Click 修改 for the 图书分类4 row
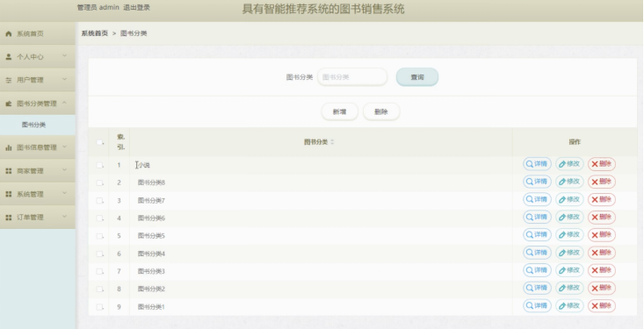 coord(569,253)
